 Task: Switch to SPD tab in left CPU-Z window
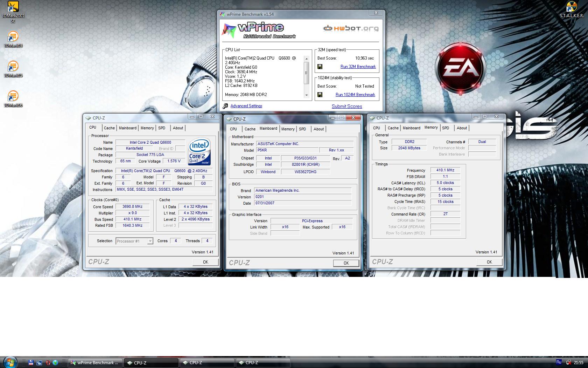pos(162,128)
